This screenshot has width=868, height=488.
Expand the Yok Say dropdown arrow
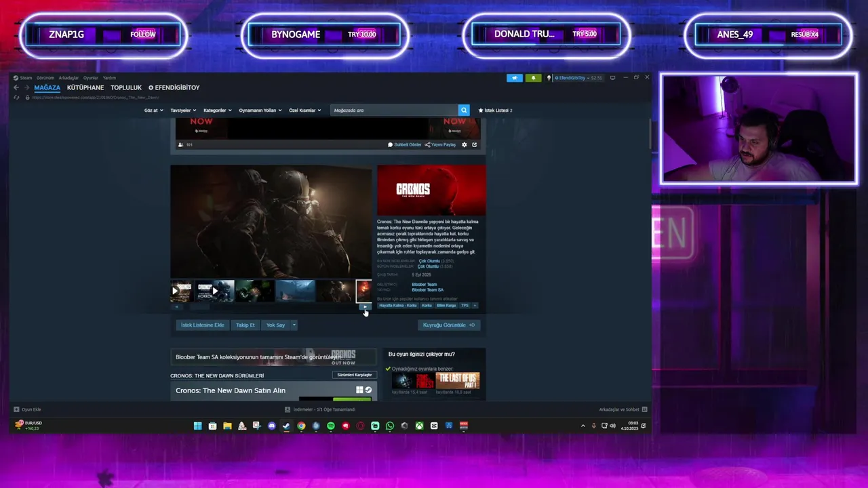(x=294, y=325)
